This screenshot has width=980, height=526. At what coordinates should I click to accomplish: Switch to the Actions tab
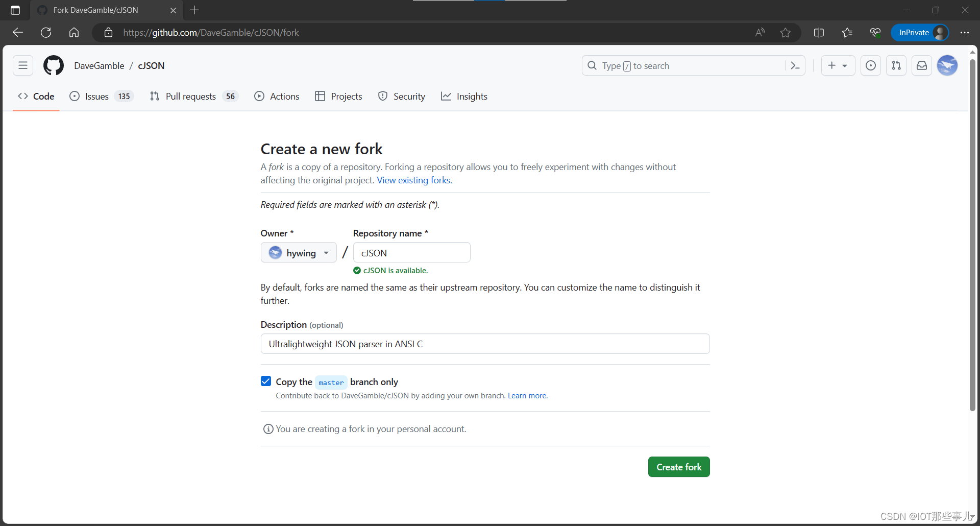[x=277, y=97]
